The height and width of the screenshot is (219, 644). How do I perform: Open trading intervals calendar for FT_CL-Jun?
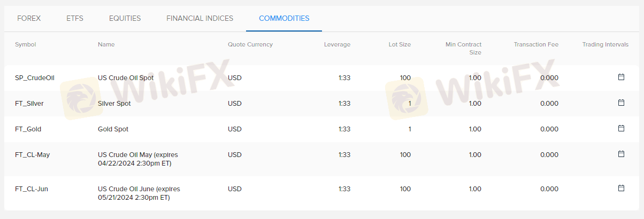click(x=621, y=188)
